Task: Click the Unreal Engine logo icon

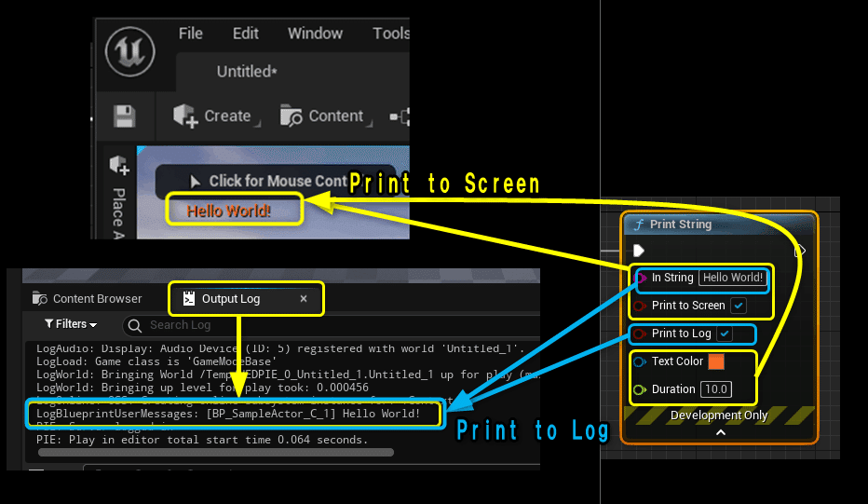Action: [x=130, y=52]
